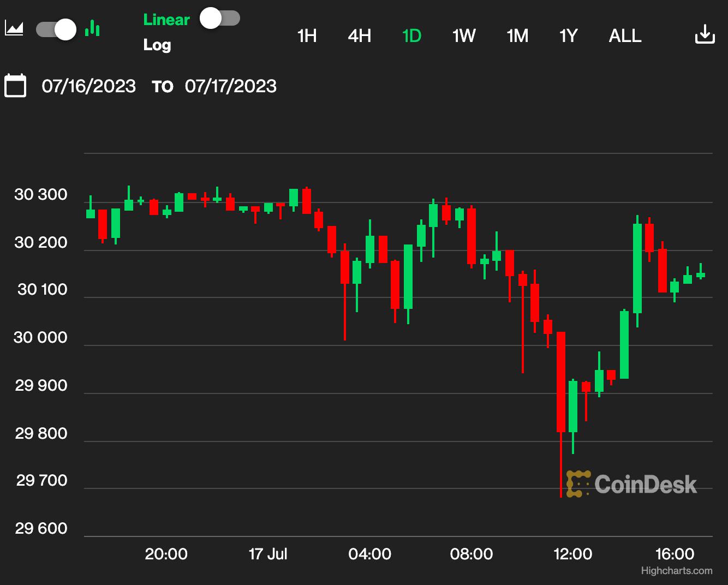Click the 16:00 time axis label
The image size is (728, 585).
click(x=675, y=554)
